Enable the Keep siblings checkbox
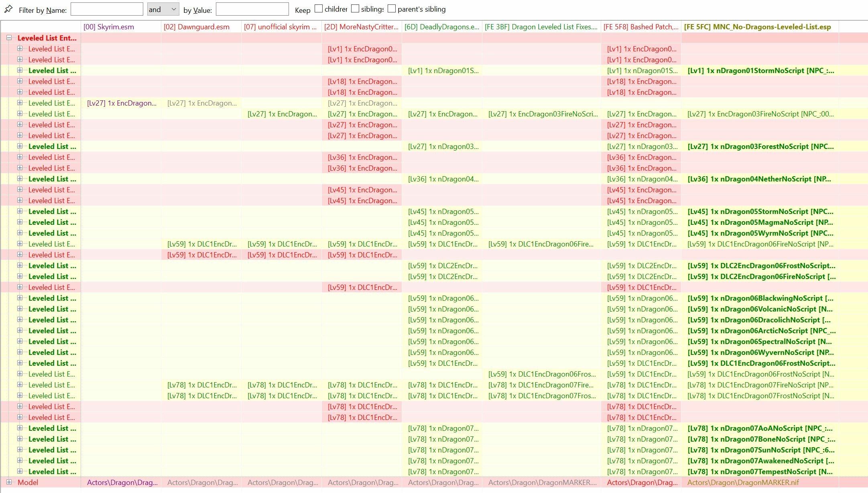The image size is (868, 493). [355, 9]
